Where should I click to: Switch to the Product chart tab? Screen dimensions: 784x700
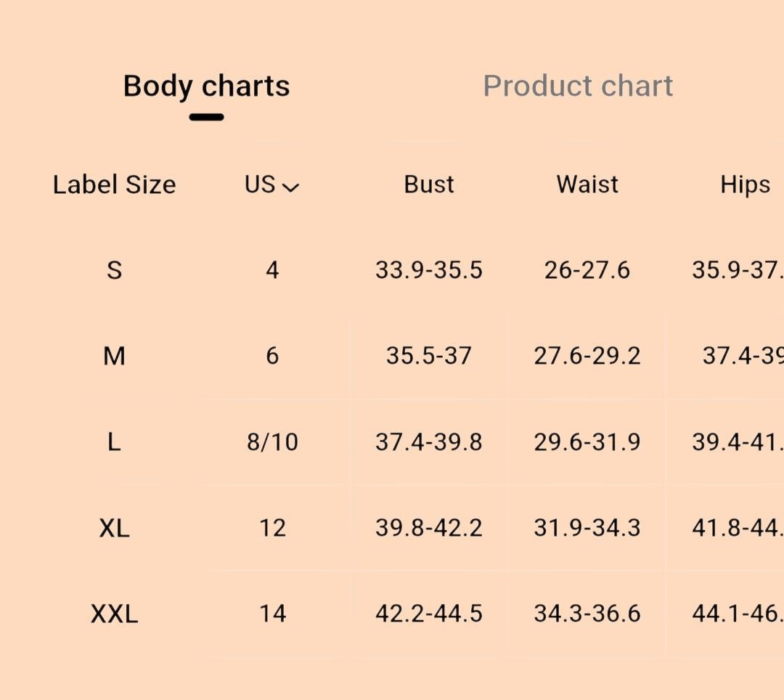pyautogui.click(x=578, y=86)
